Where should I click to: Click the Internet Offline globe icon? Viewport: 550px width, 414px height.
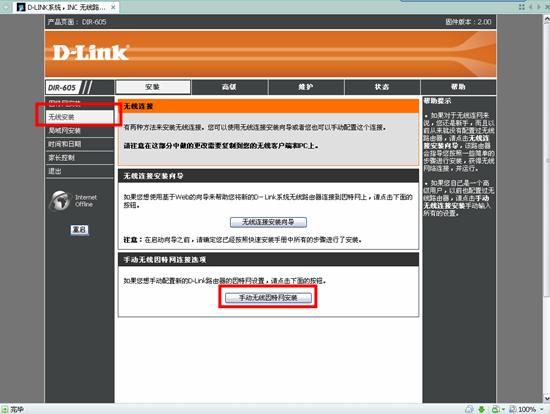tap(60, 201)
